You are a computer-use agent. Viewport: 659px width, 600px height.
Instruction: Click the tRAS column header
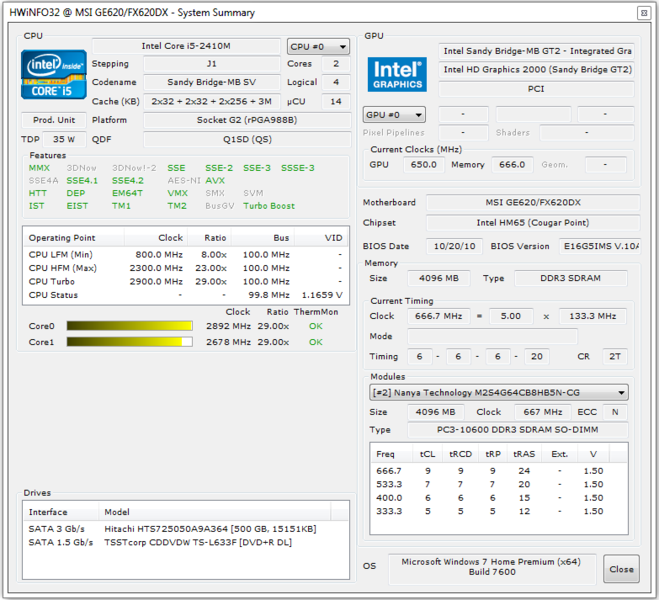524,454
